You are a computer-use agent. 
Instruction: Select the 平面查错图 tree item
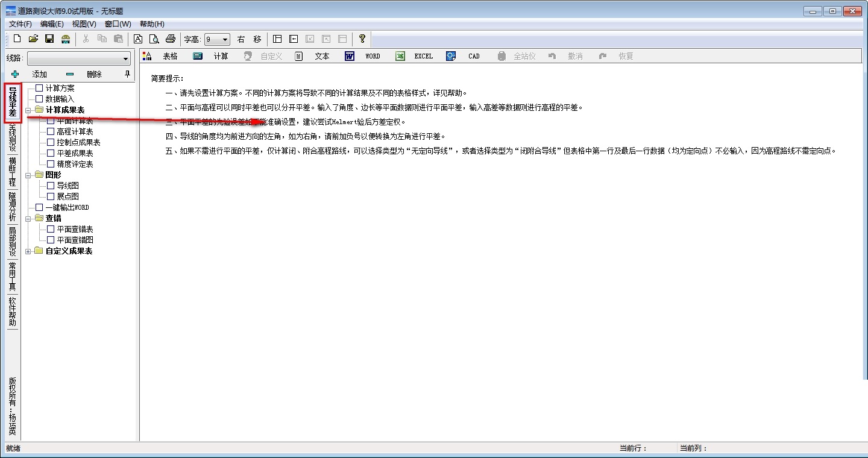tap(75, 240)
